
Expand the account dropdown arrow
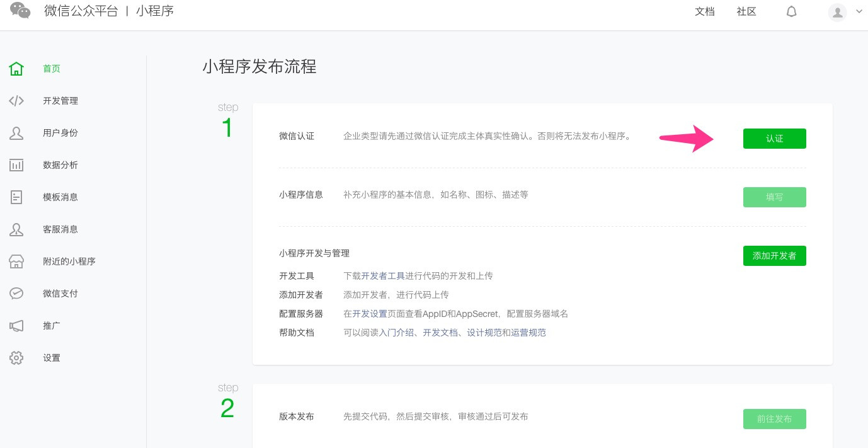coord(859,11)
